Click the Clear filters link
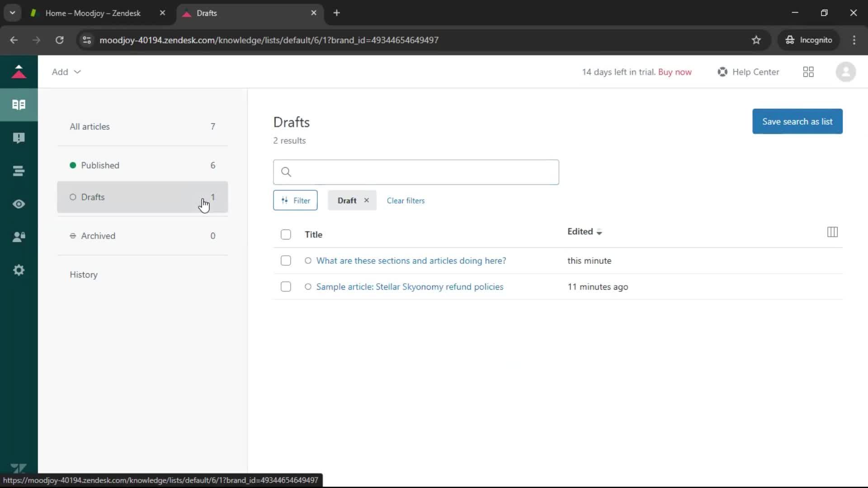The height and width of the screenshot is (488, 868). pos(406,201)
